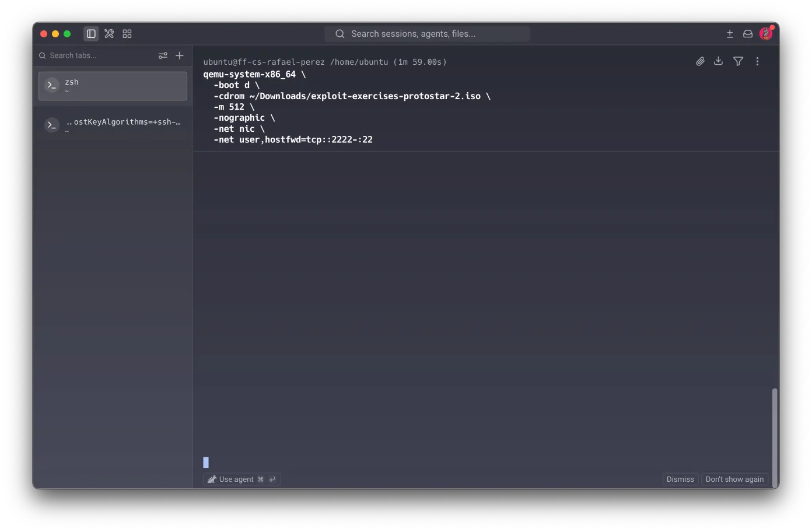Screen dimensions: 812x532
Task: Click the attach paperclip icon on block
Action: (701, 61)
